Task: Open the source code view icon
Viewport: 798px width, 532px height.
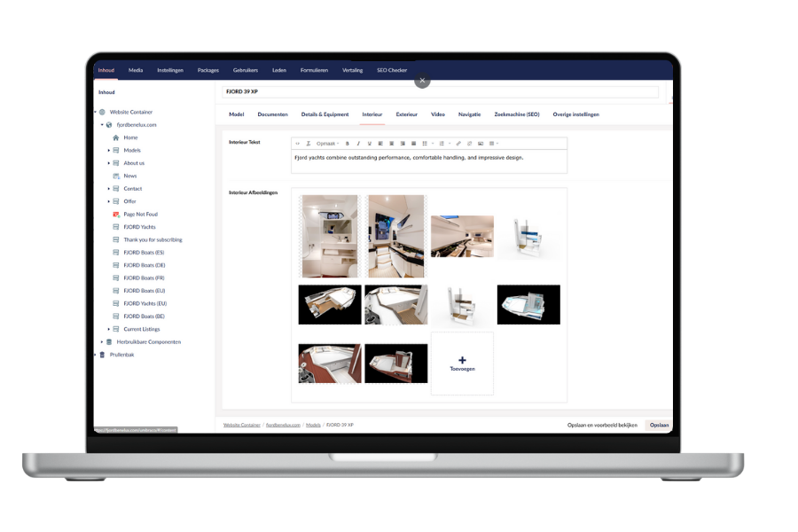Action: click(297, 142)
